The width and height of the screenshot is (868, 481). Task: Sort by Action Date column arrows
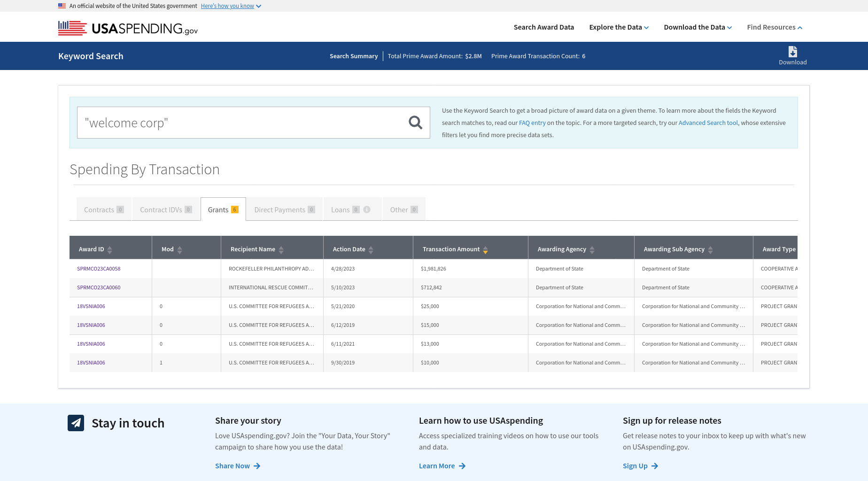click(x=371, y=249)
